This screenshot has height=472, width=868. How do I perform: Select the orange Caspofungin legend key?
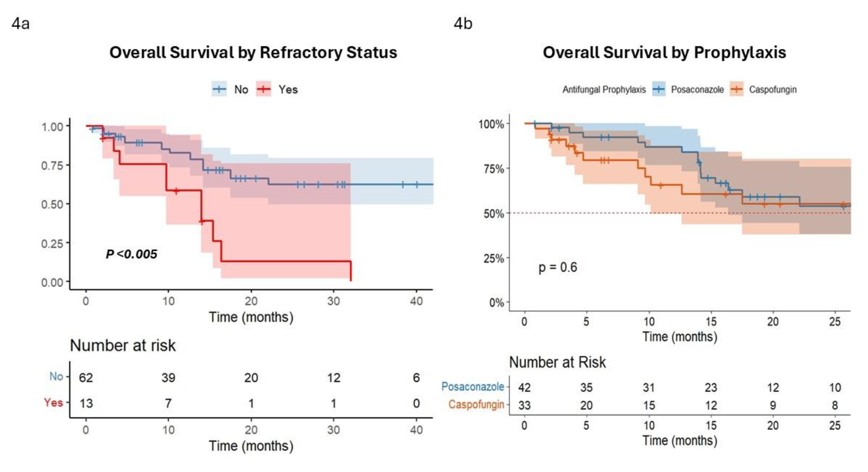(x=737, y=89)
